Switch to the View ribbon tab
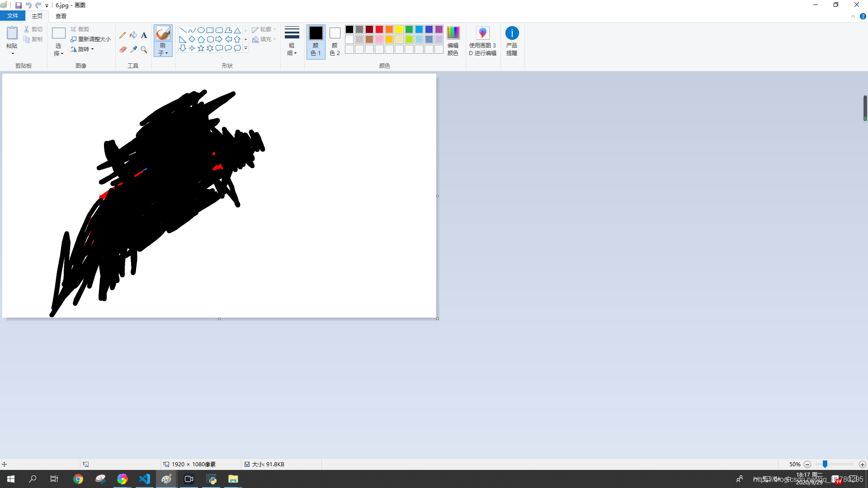The height and width of the screenshot is (488, 868). (61, 16)
